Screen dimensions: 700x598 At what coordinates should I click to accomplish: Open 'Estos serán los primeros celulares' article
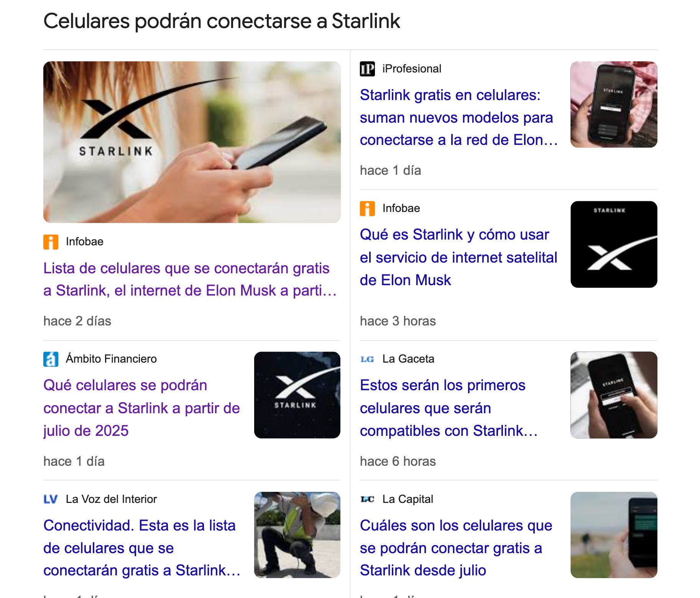(x=449, y=408)
